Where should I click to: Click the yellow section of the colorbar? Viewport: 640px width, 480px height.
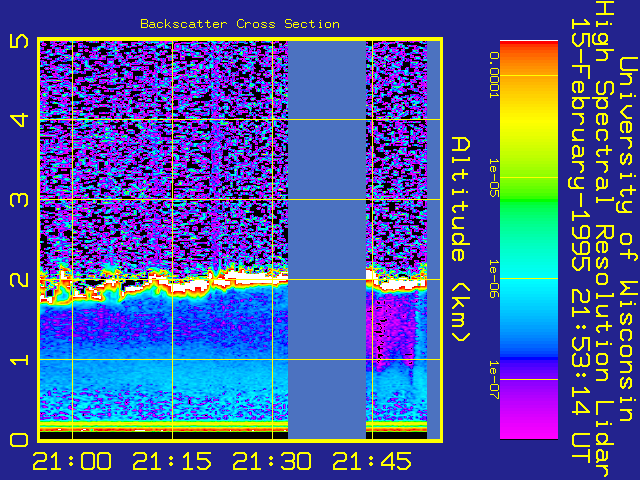(x=529, y=122)
